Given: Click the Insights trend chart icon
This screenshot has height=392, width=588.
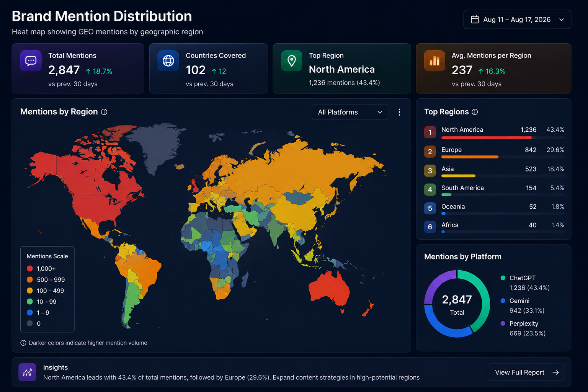Looking at the screenshot, I should (28, 372).
